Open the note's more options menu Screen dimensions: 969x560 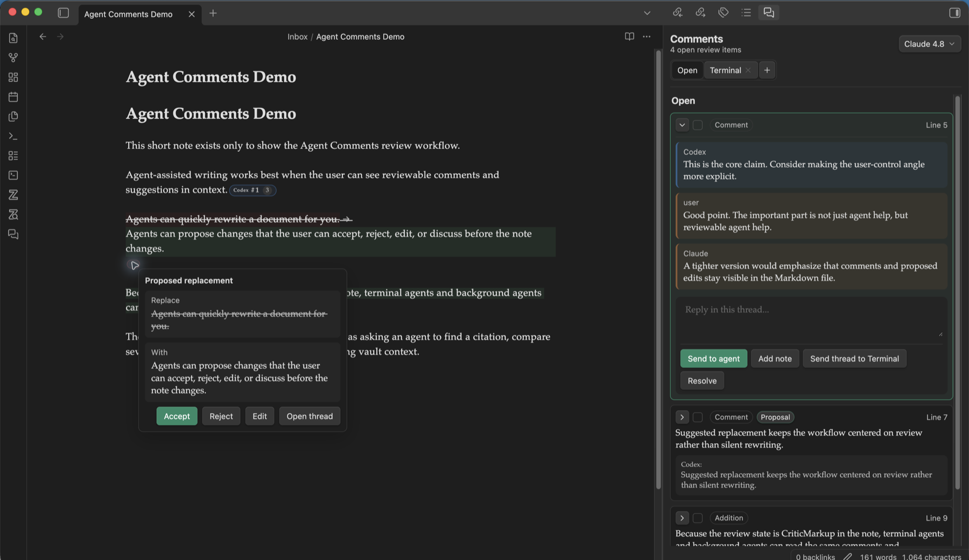tap(647, 37)
